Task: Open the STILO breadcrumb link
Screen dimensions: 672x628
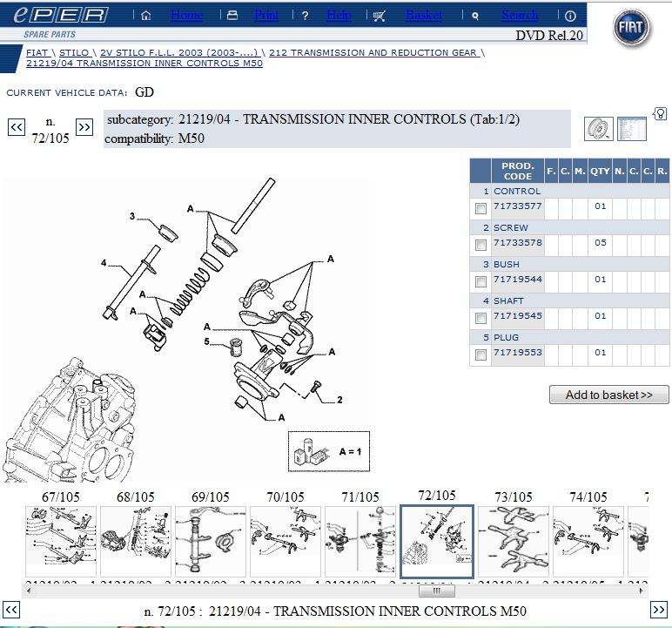Action: (74, 52)
